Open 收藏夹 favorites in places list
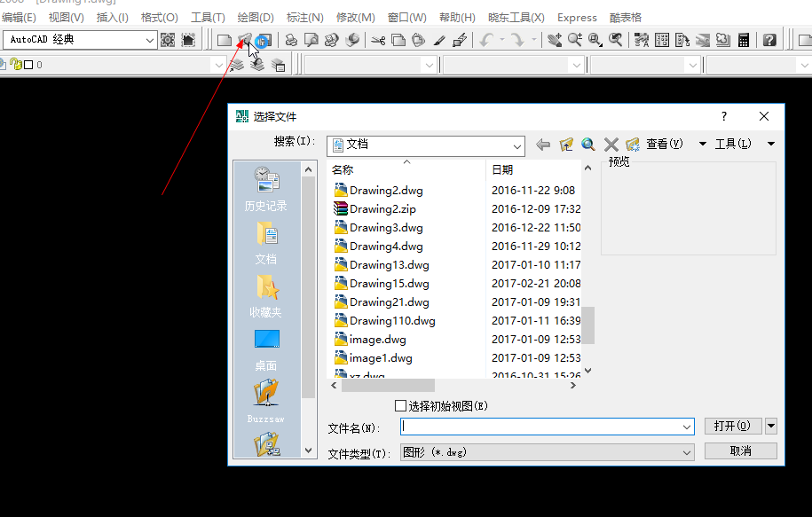The image size is (812, 517). (x=265, y=296)
